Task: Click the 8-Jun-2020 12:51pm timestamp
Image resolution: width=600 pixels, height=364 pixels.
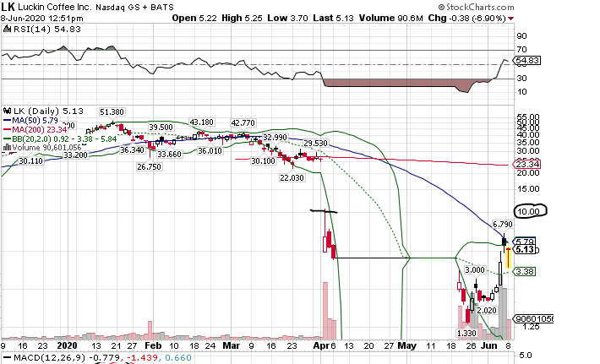Action: (x=41, y=18)
